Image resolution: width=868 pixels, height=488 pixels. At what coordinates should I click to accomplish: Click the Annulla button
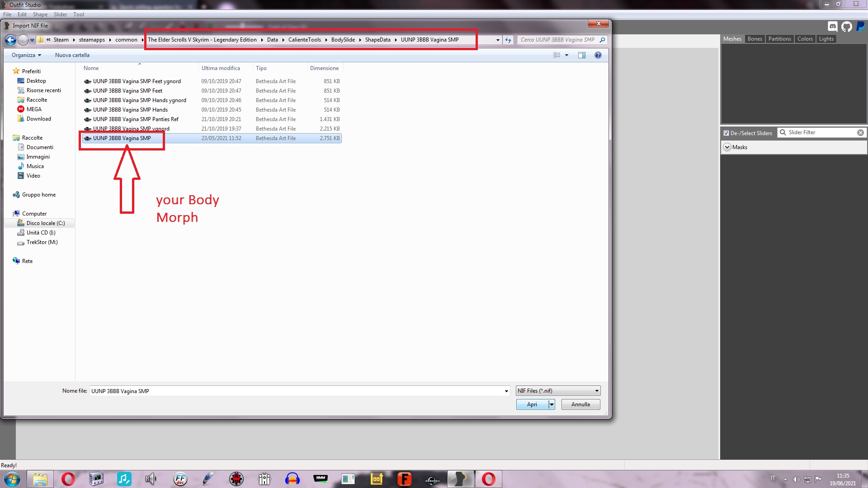point(580,404)
